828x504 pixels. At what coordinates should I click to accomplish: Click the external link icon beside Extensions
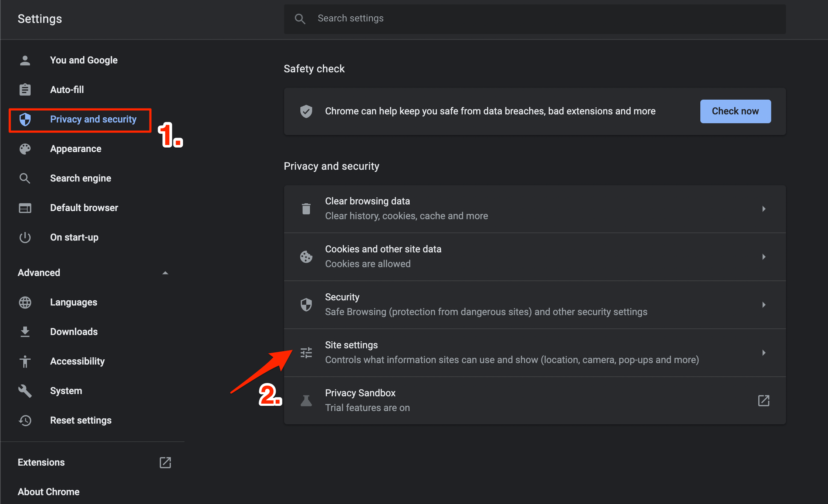coord(165,462)
